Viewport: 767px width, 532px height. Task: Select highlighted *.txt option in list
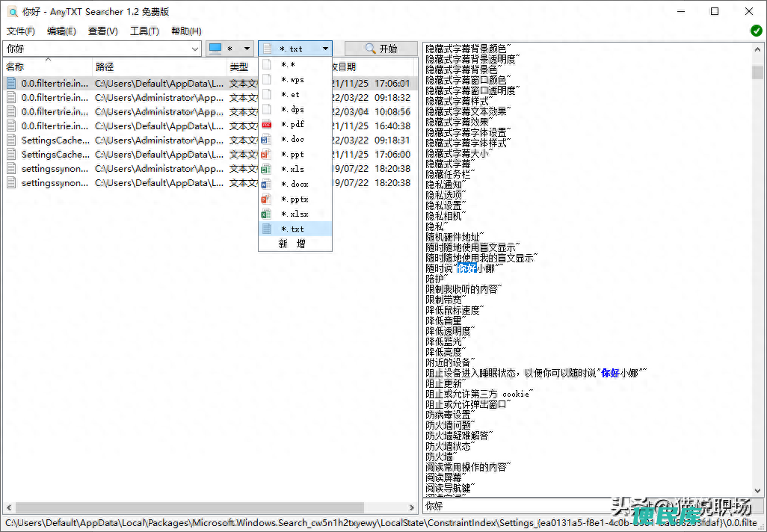pos(295,229)
